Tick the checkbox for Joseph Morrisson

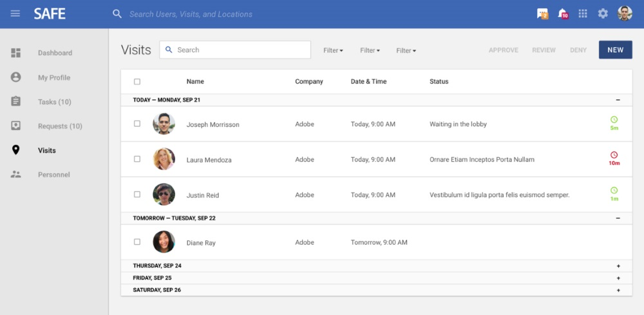(x=137, y=124)
